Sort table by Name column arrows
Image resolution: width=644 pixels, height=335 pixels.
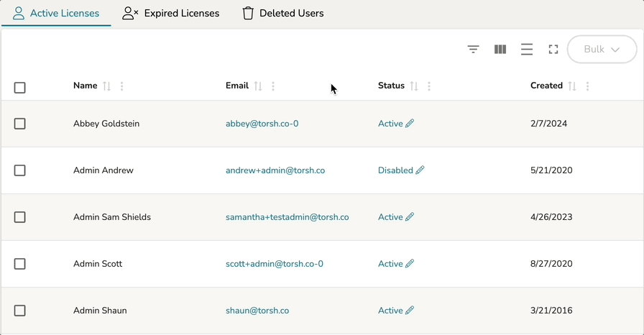point(107,86)
